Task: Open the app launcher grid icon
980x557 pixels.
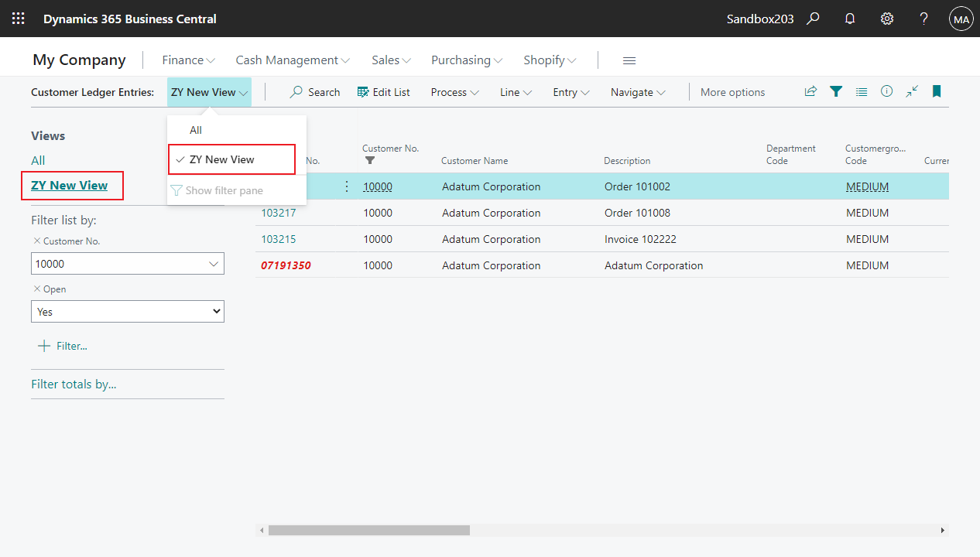Action: (18, 18)
